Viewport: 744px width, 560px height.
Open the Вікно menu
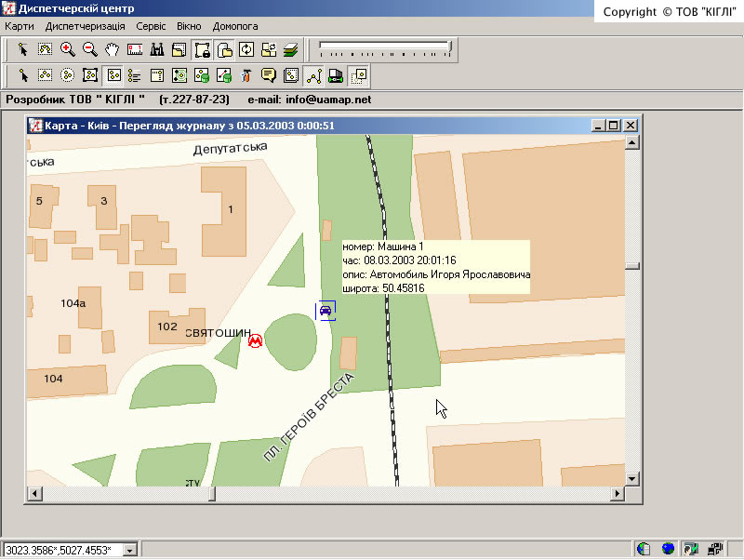pyautogui.click(x=189, y=26)
